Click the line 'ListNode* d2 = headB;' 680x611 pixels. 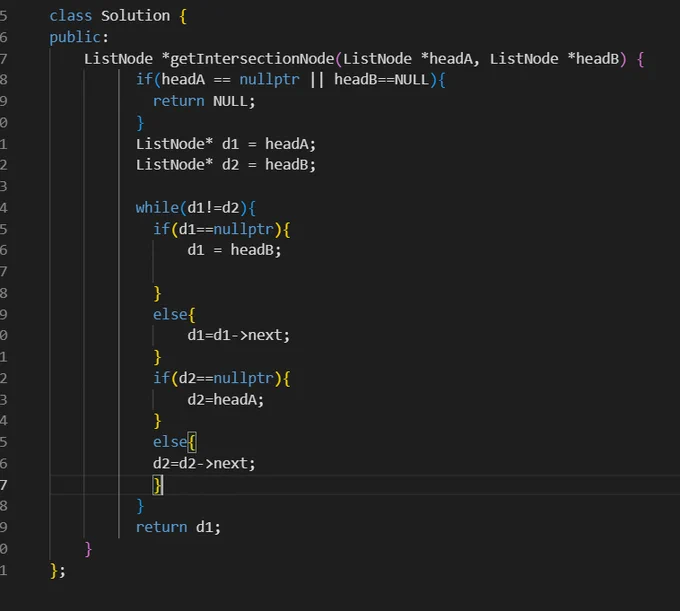pos(226,165)
